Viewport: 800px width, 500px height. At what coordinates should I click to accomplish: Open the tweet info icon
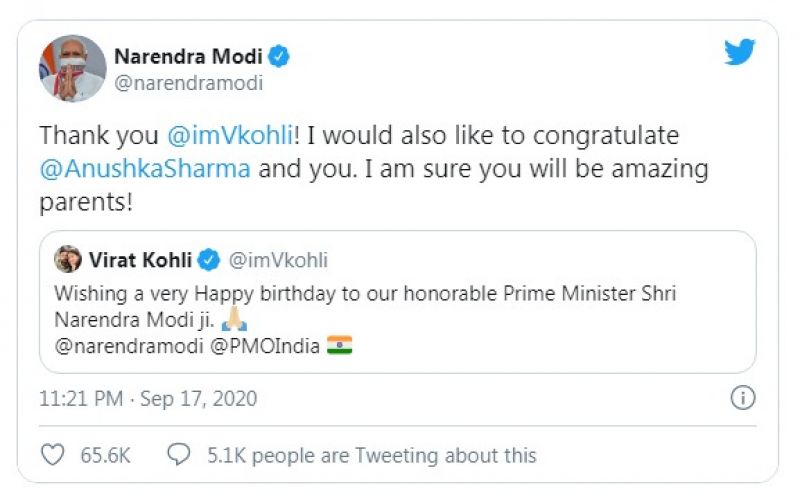(x=742, y=398)
